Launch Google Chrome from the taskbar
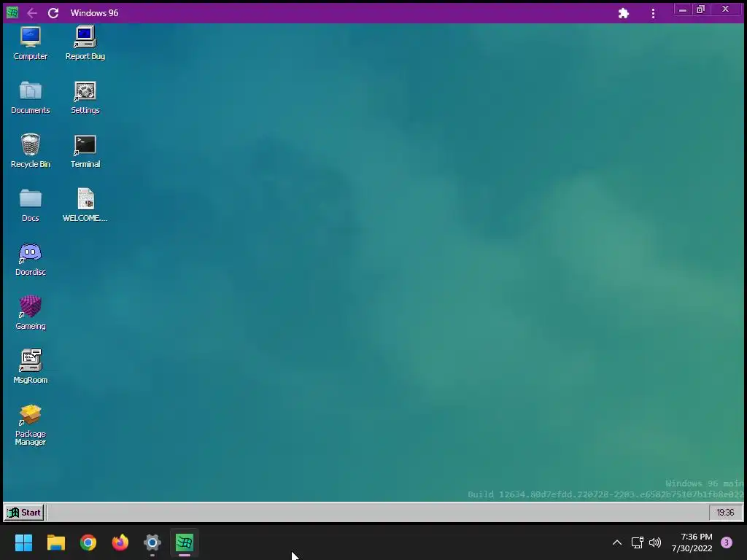The image size is (747, 560). pyautogui.click(x=88, y=542)
